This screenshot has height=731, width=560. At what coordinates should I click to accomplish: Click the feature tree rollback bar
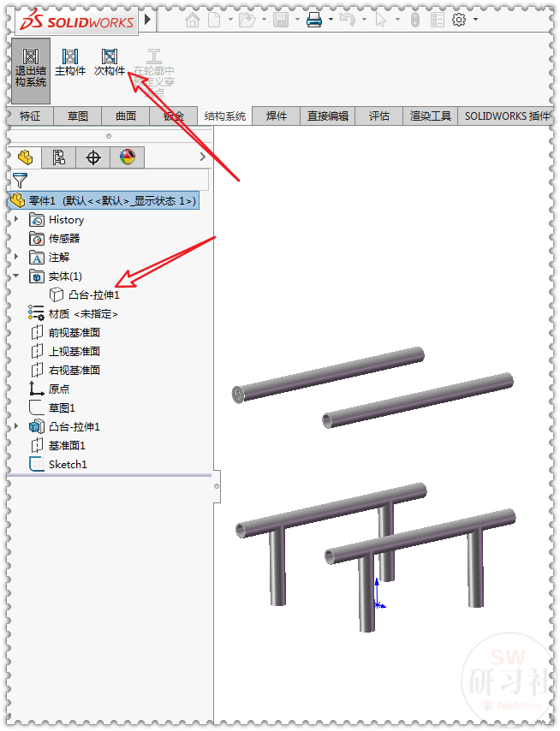pyautogui.click(x=110, y=476)
